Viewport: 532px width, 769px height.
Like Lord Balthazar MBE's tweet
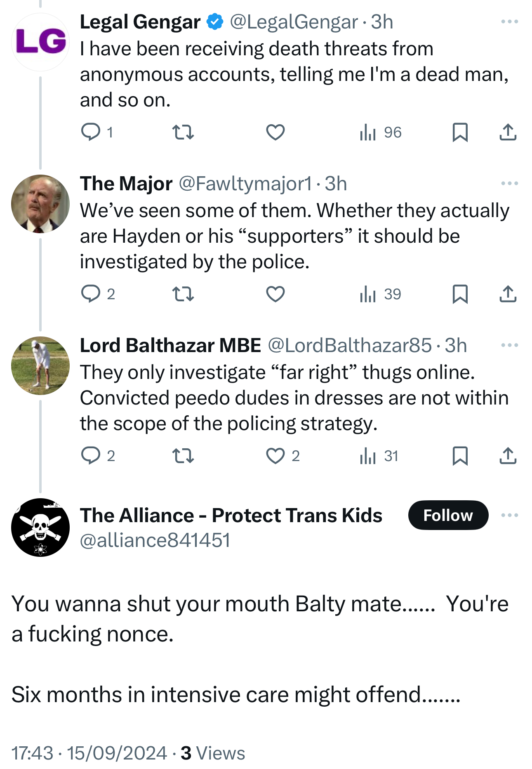tap(275, 456)
